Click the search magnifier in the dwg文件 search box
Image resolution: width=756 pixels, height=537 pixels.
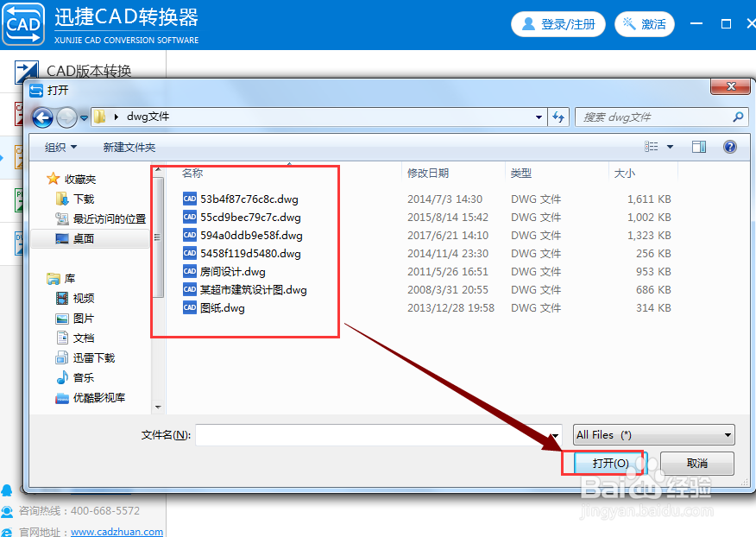coord(738,116)
